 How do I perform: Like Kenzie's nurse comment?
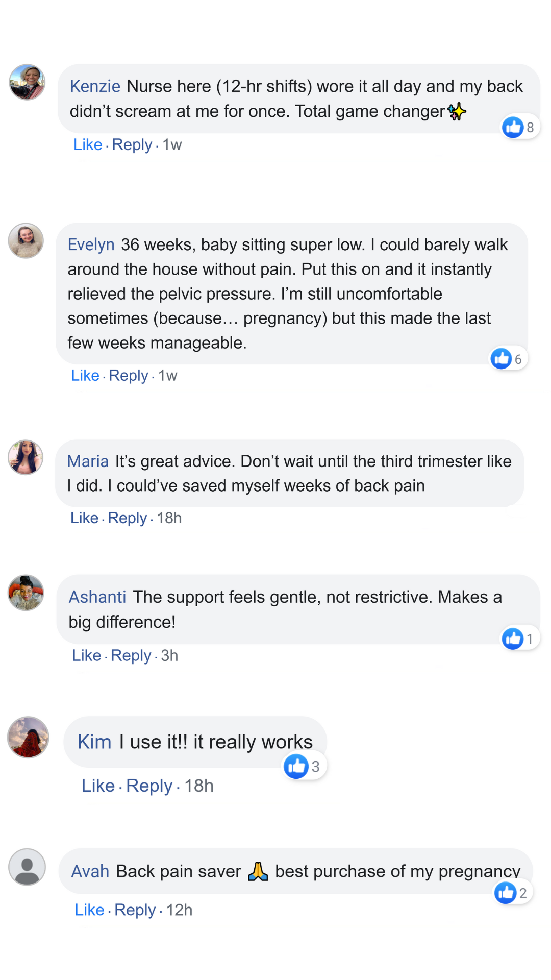tap(88, 144)
